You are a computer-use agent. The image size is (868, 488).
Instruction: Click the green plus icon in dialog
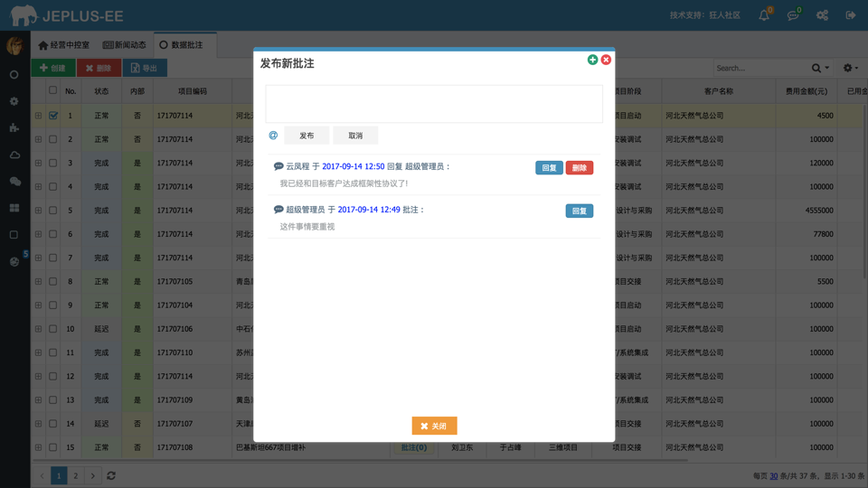coord(592,60)
